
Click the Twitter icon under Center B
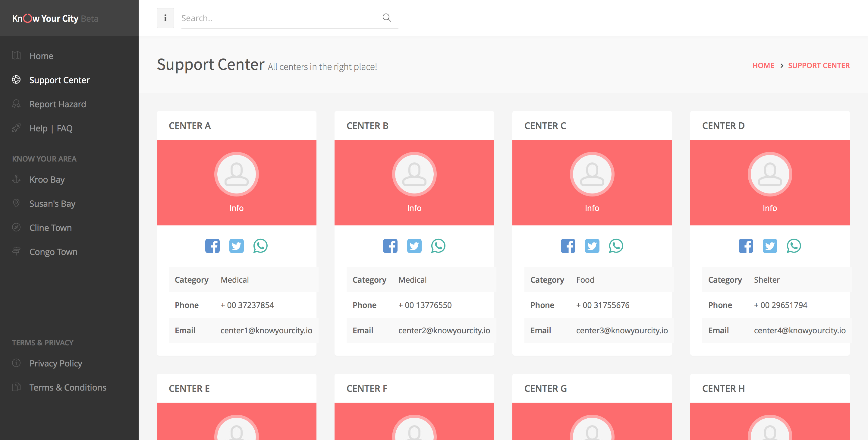coord(414,246)
